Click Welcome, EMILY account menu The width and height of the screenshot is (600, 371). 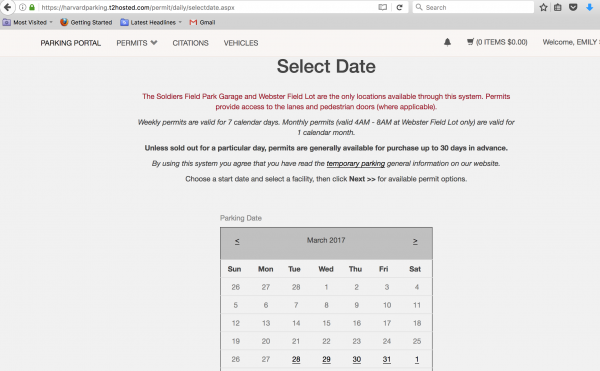(571, 42)
